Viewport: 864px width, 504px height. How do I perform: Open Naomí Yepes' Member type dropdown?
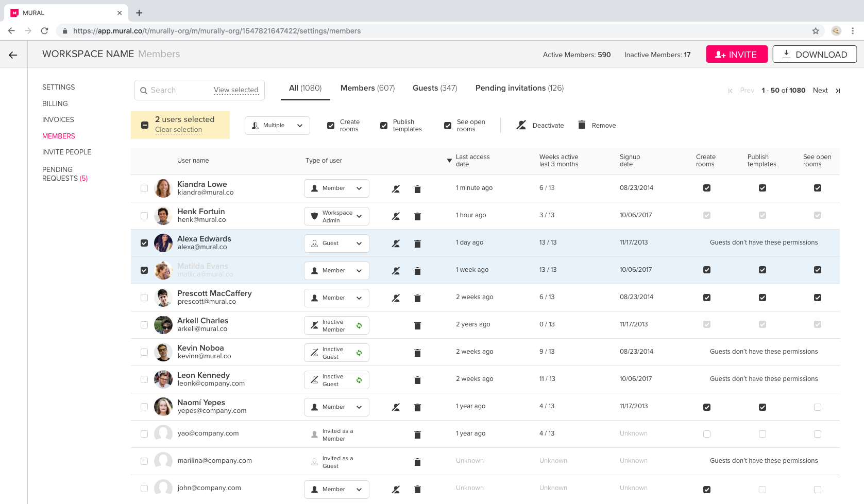336,407
